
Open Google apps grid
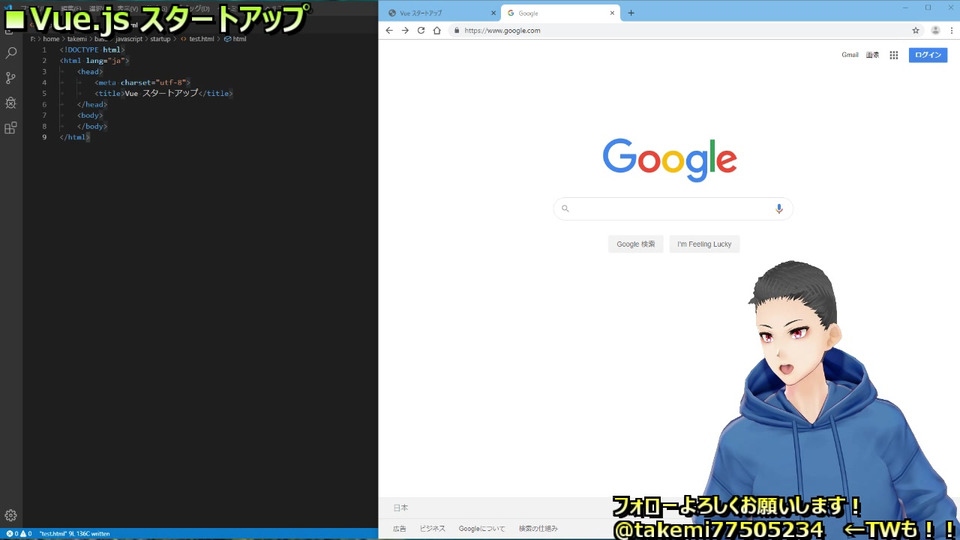pos(894,55)
